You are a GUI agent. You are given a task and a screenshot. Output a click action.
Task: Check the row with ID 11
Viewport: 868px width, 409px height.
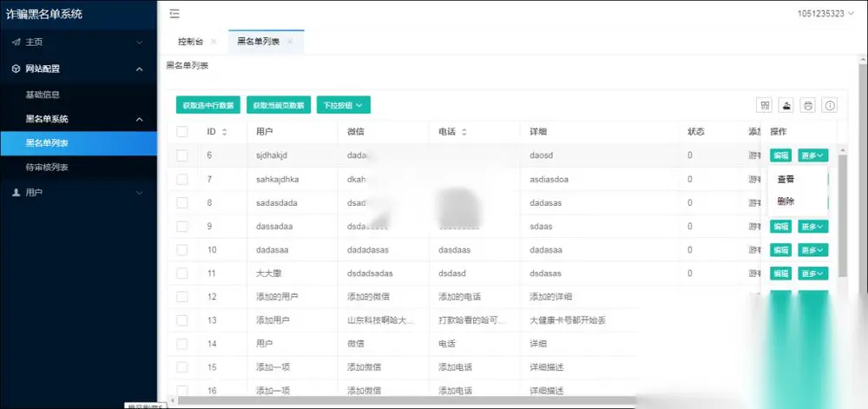coord(182,274)
